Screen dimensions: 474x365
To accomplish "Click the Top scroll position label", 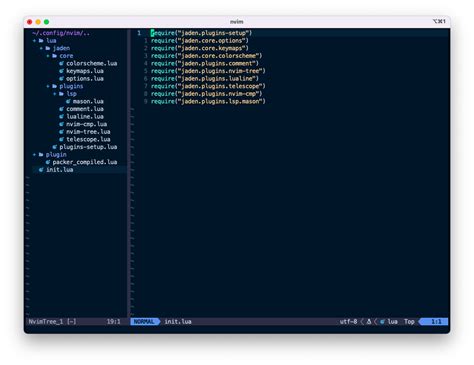I will 409,322.
